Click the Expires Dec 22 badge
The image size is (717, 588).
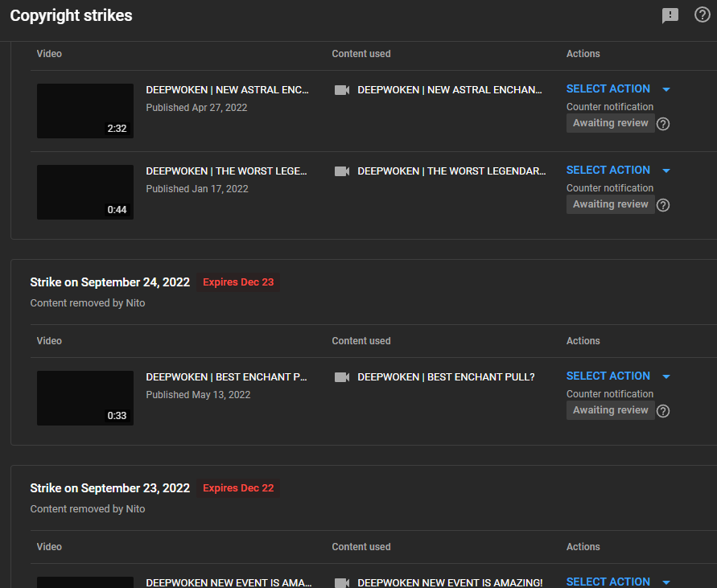pyautogui.click(x=238, y=488)
